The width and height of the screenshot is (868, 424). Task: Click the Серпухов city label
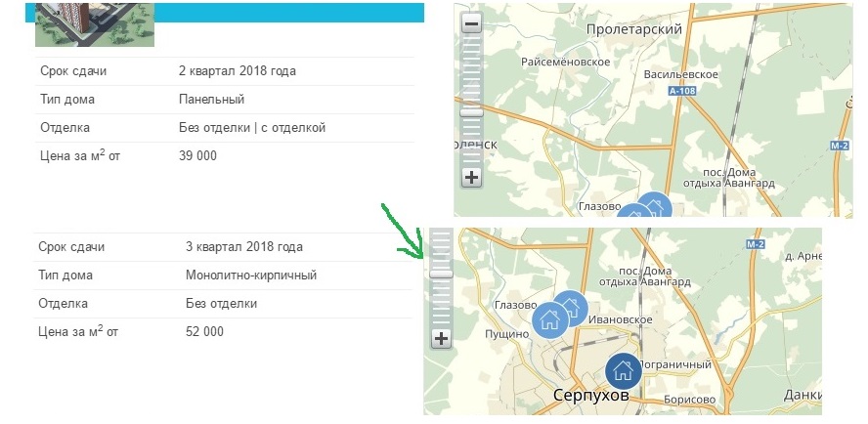pos(591,396)
